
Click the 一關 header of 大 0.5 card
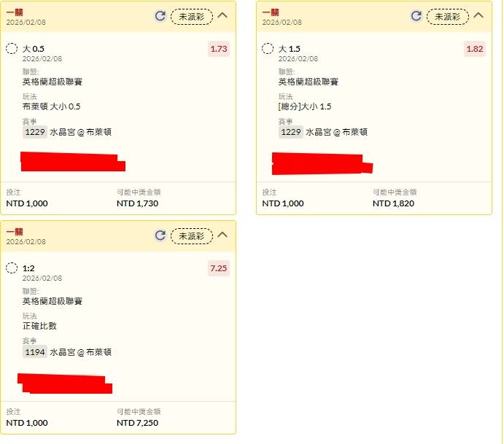(15, 12)
